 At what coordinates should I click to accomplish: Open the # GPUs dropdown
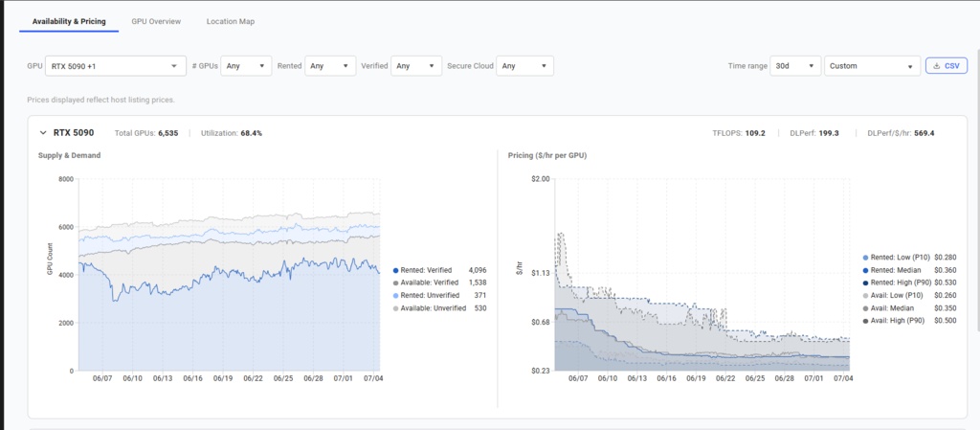(246, 66)
